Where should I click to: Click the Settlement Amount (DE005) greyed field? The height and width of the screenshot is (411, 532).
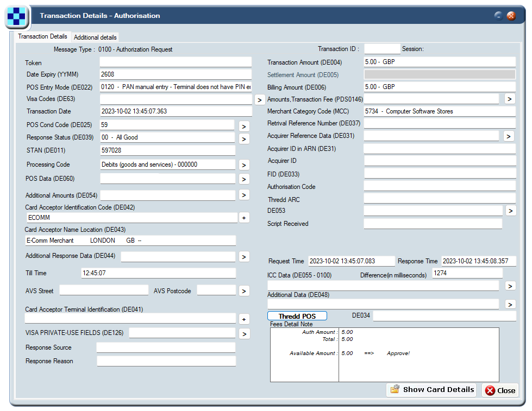[x=440, y=74]
